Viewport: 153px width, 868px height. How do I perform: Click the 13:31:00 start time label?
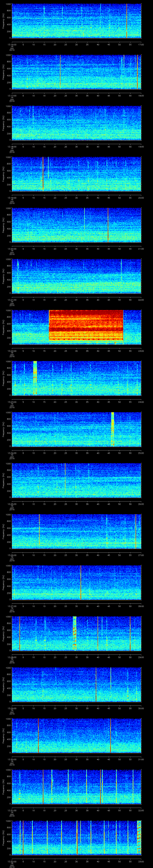(12, 811)
